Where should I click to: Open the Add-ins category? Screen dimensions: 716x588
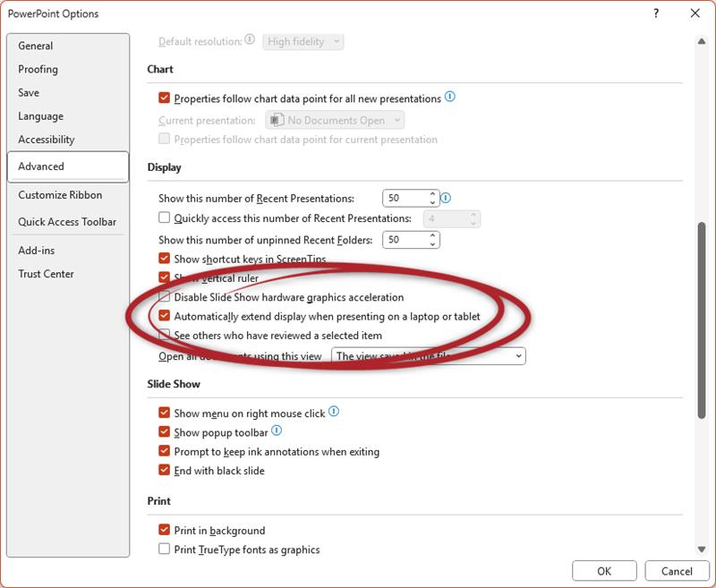36,251
